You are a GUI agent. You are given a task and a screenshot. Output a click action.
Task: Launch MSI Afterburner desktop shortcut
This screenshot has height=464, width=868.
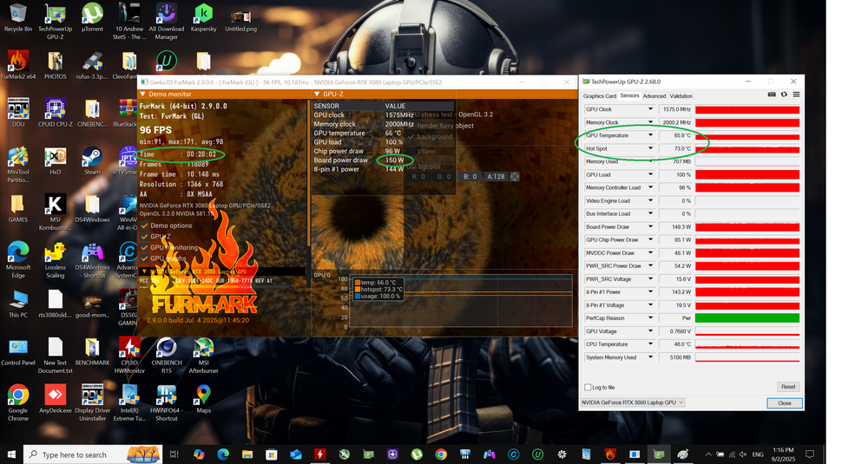[x=203, y=355]
